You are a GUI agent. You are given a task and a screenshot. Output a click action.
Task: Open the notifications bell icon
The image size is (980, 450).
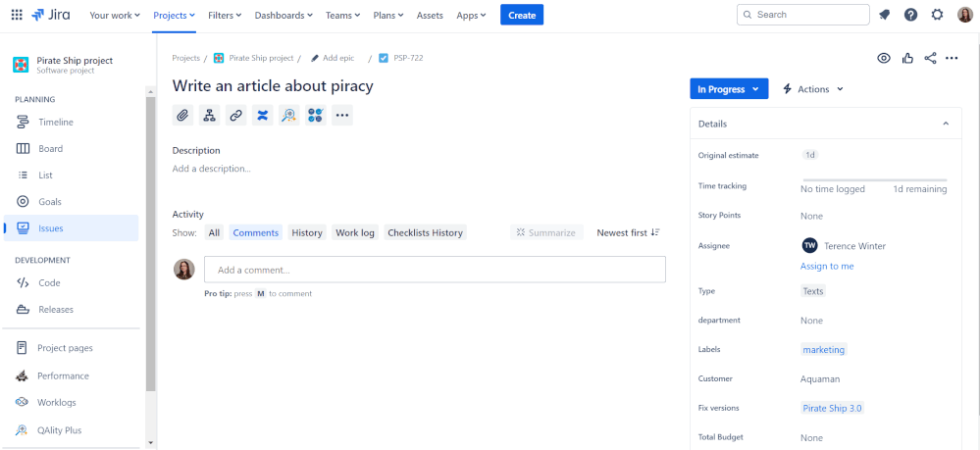click(885, 15)
